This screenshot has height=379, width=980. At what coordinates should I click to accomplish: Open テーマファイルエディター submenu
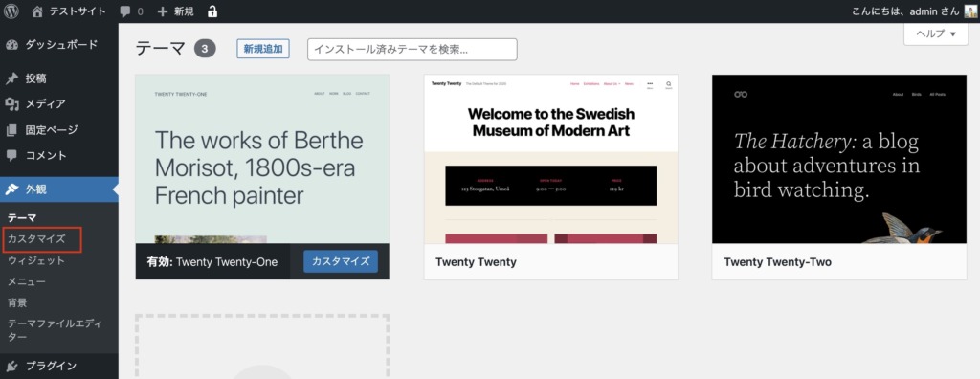[55, 330]
